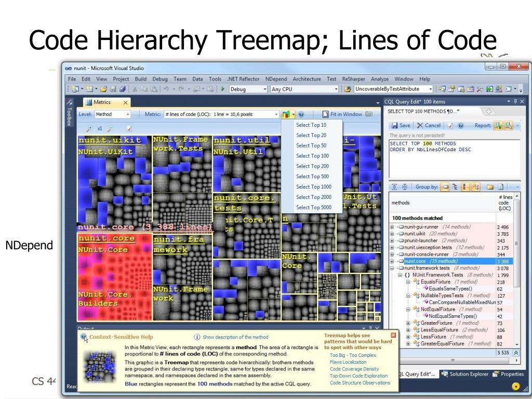Choose Select Top 100 from dropdown menu
This screenshot has width=532, height=399.
pyautogui.click(x=312, y=156)
